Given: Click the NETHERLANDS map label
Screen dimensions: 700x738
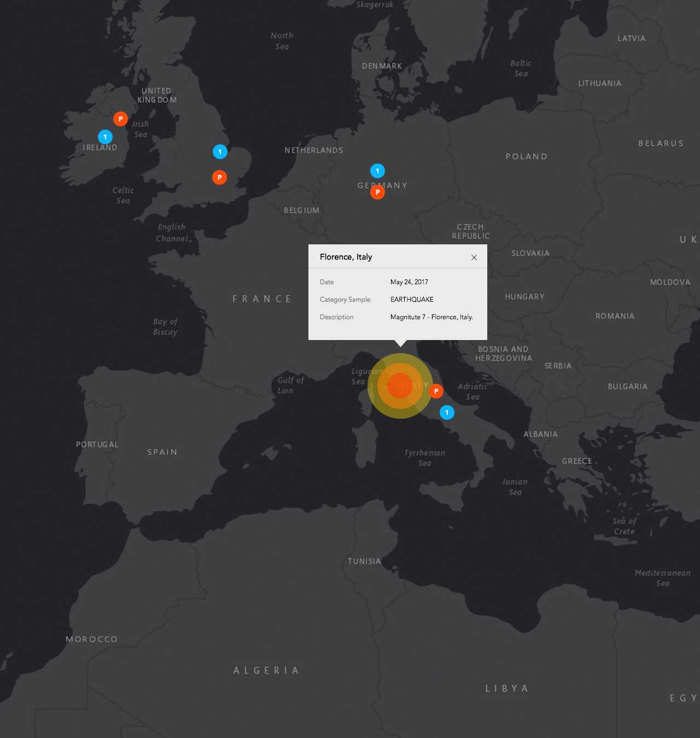Looking at the screenshot, I should [x=314, y=150].
